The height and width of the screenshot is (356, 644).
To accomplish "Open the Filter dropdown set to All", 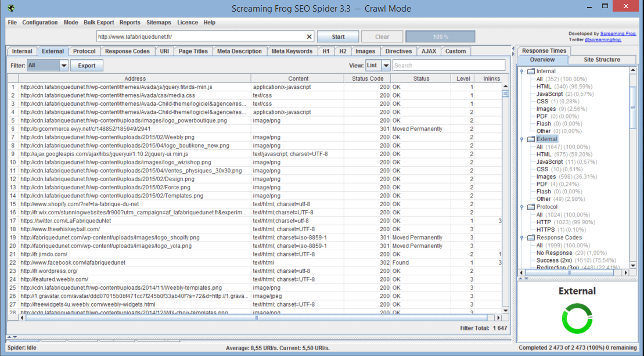I will (63, 66).
